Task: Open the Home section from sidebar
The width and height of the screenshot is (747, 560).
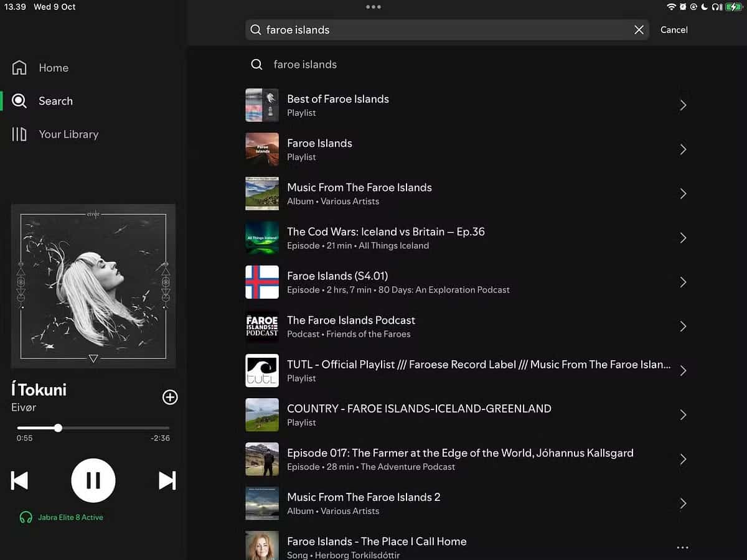Action: (54, 68)
